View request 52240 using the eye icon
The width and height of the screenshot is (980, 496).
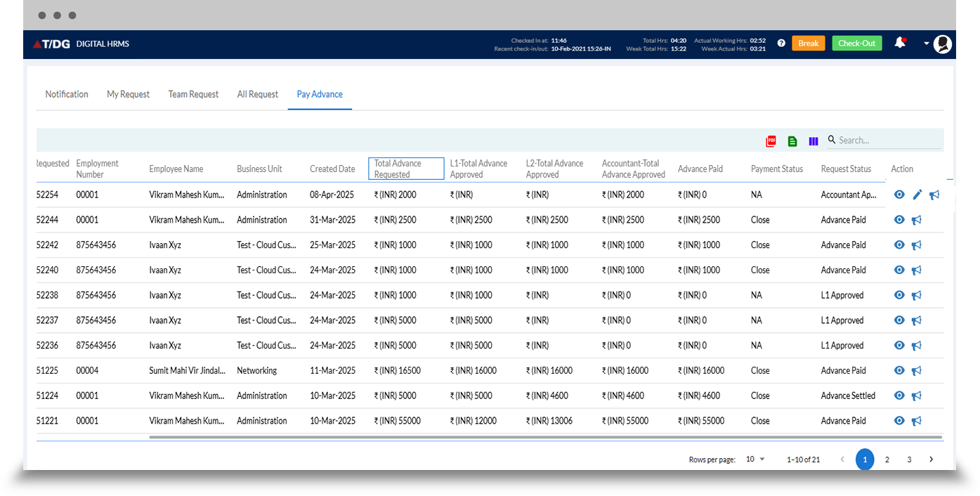(899, 270)
